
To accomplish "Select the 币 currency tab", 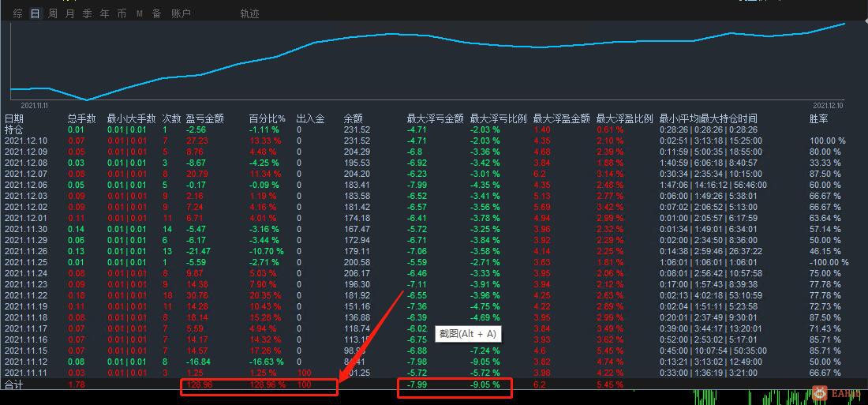I will [122, 14].
